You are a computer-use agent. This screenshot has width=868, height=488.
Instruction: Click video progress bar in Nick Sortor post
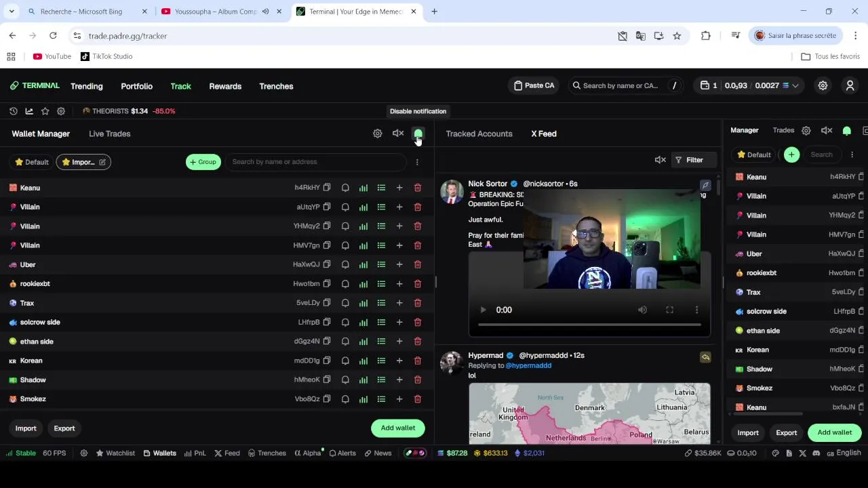pos(589,325)
